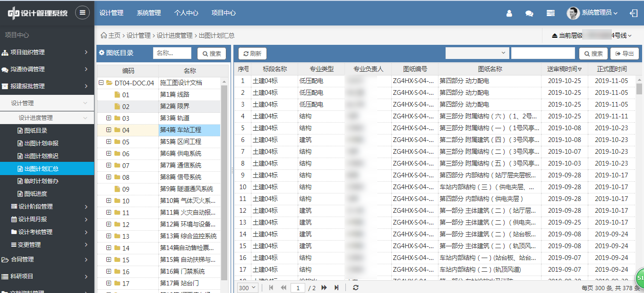Open the chat messages icon
This screenshot has width=644, height=293.
(529, 13)
